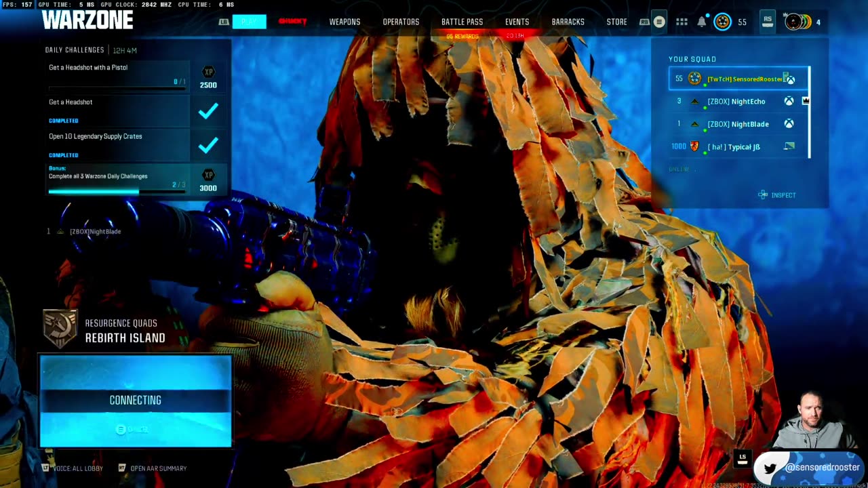868x488 pixels.
Task: Switch to the Barracks tab
Action: point(568,22)
